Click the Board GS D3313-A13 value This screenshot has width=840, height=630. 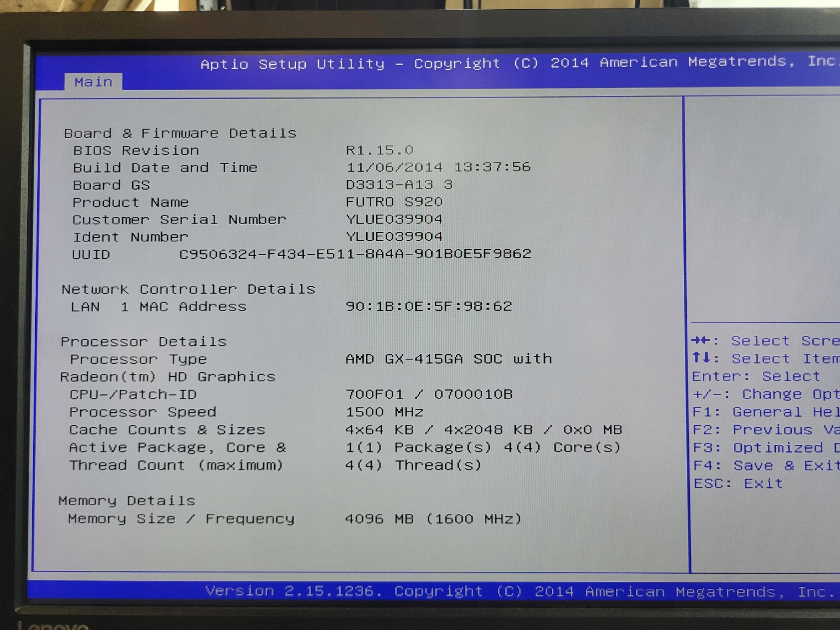click(399, 185)
